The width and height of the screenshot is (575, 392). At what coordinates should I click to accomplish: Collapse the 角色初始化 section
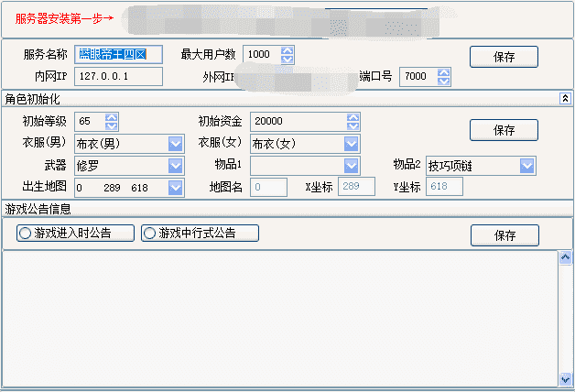tap(565, 98)
